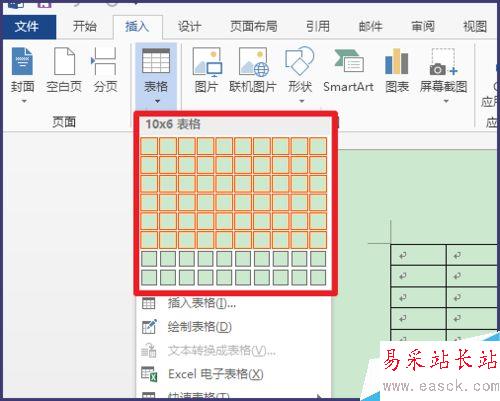Click the 页面 group label
The height and width of the screenshot is (401, 500).
click(64, 122)
